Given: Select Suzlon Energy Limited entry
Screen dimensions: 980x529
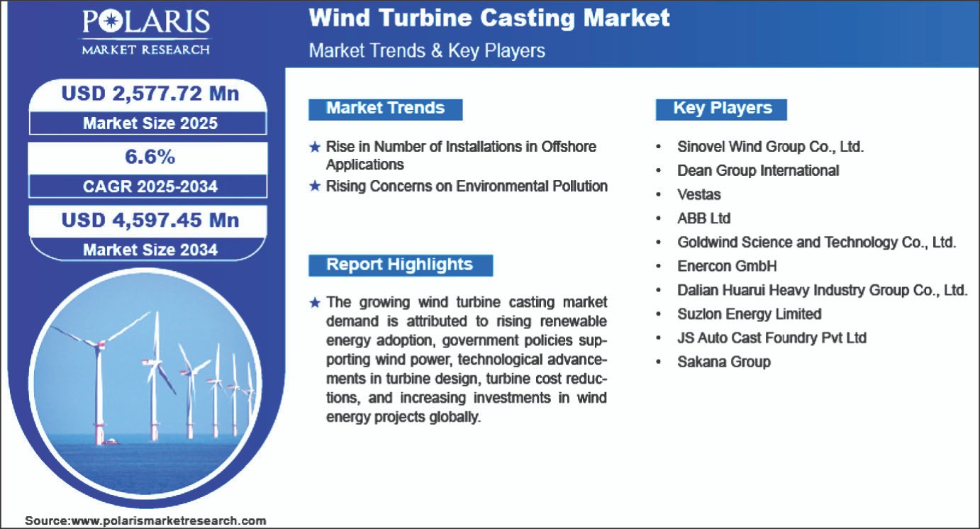Looking at the screenshot, I should (x=749, y=314).
